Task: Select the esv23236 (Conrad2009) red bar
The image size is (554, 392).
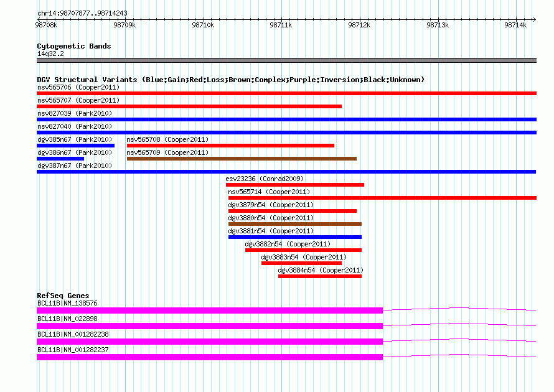Action: pos(295,185)
